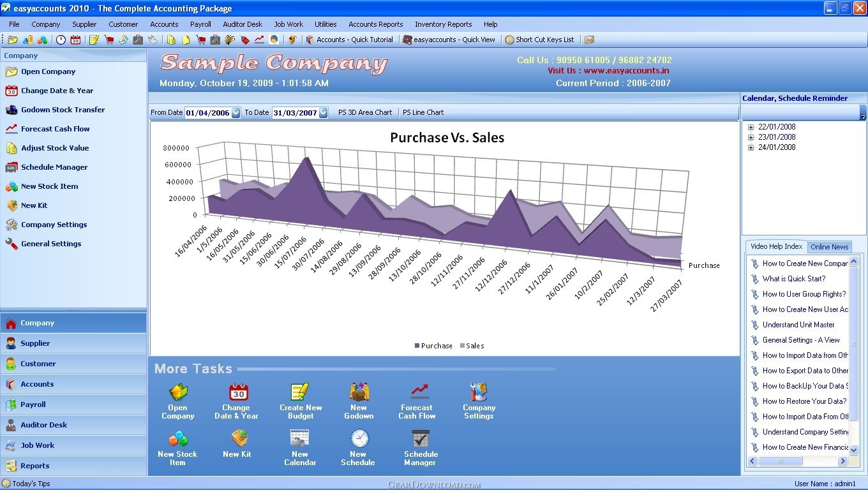This screenshot has height=490, width=868.
Task: Click Godown Stock Transfer in sidebar
Action: point(63,110)
